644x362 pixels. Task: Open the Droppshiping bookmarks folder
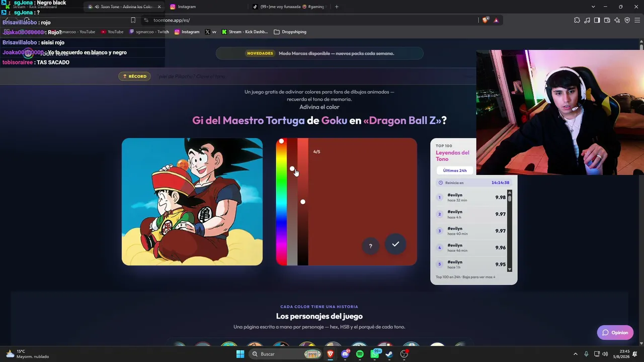click(x=290, y=32)
